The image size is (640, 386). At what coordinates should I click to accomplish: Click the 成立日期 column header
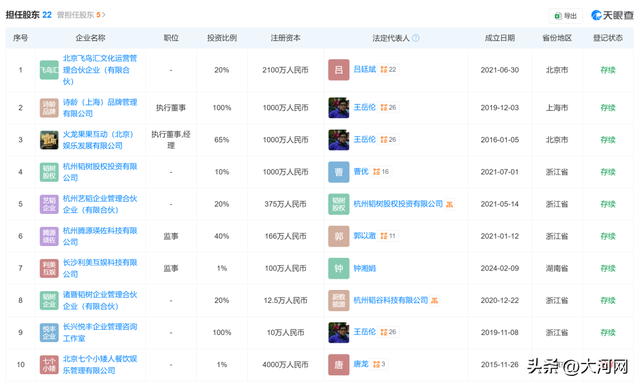point(500,38)
